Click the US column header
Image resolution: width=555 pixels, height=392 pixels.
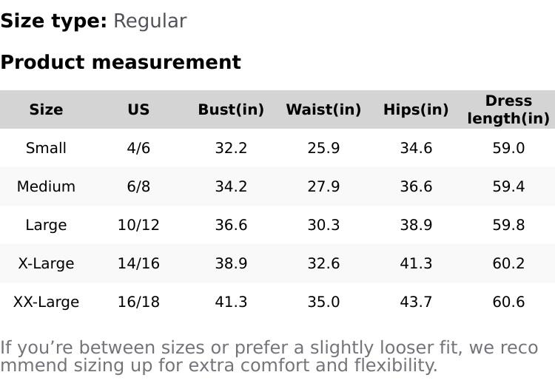[x=138, y=109]
